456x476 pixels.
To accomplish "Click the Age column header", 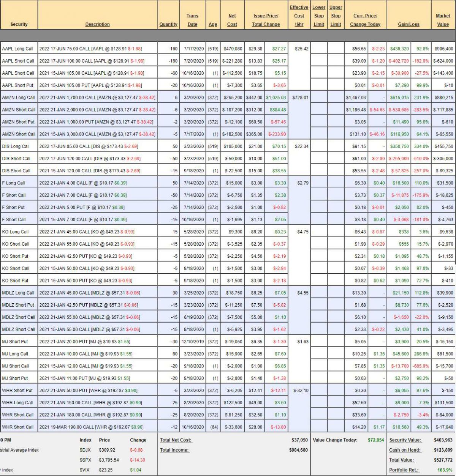I will [213, 24].
